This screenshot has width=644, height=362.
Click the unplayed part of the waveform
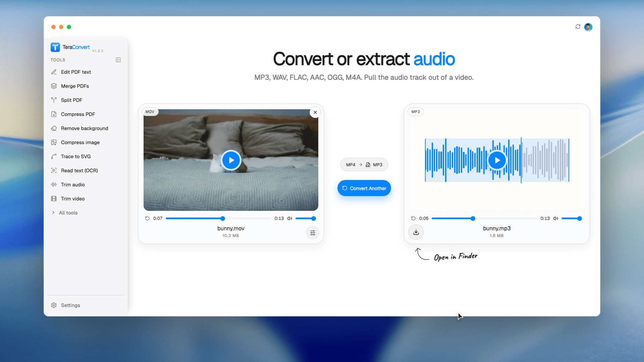[545, 160]
